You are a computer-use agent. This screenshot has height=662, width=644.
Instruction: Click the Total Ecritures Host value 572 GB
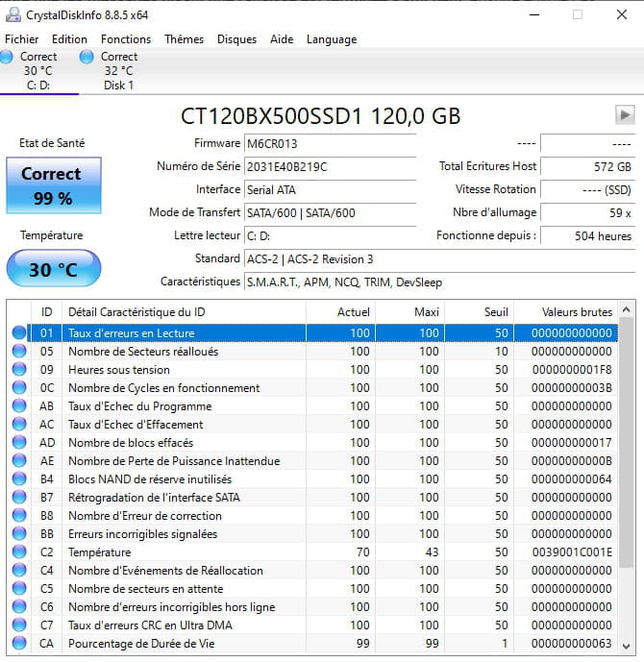[x=588, y=167]
